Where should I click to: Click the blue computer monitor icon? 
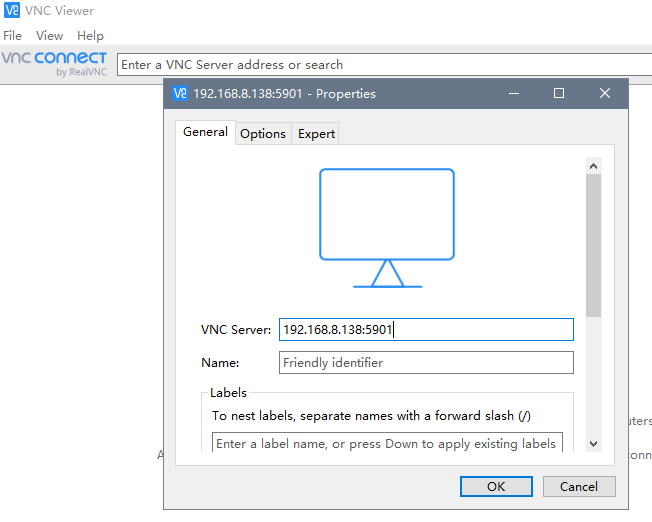(387, 228)
